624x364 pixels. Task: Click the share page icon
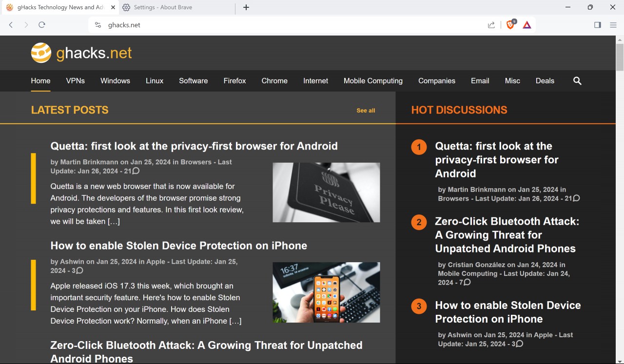pyautogui.click(x=491, y=25)
